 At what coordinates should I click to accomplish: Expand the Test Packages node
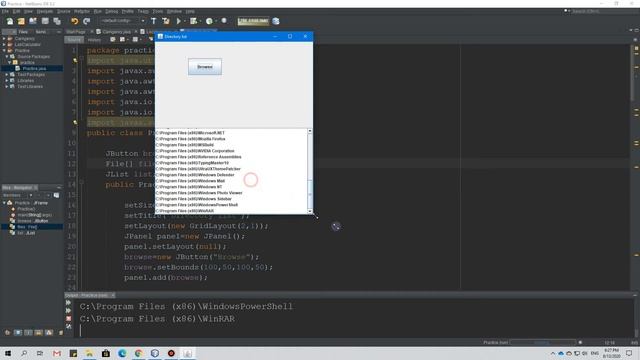tap(7, 75)
